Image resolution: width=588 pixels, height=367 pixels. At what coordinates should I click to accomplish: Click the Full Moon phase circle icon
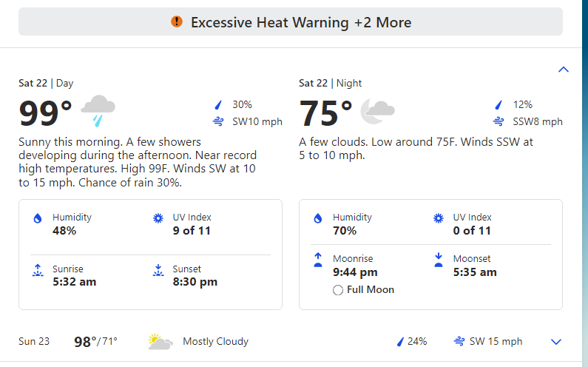338,290
